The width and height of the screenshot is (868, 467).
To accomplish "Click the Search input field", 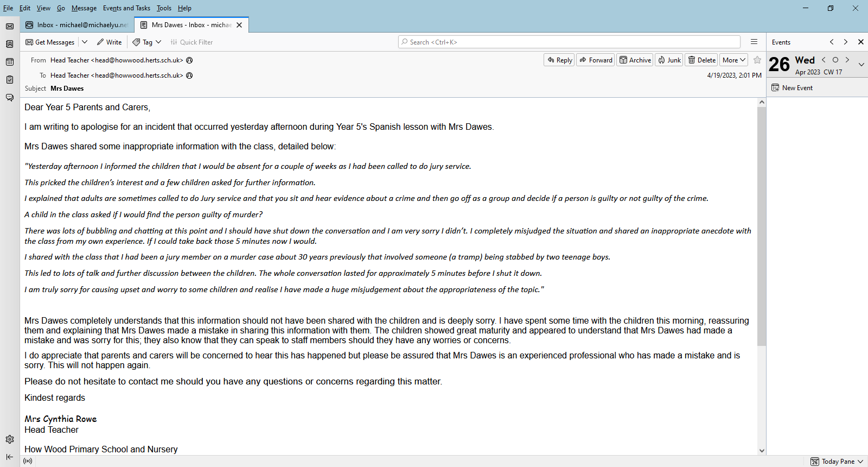I will click(570, 42).
